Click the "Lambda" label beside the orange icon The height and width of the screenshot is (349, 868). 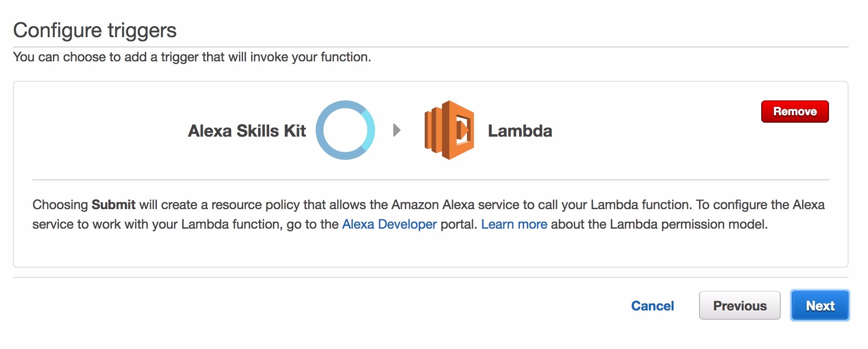tap(520, 131)
